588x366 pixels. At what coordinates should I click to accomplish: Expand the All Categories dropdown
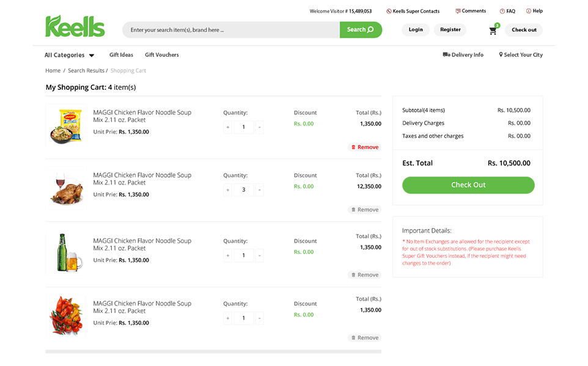[x=69, y=55]
